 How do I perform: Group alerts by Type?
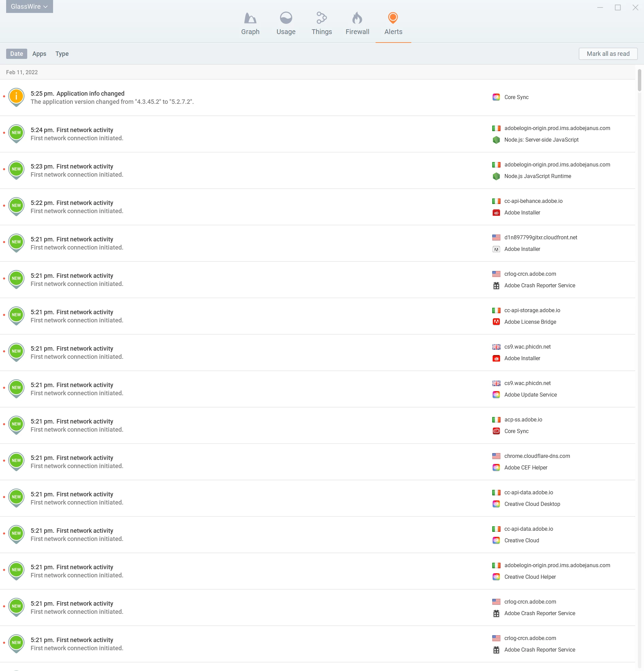click(62, 54)
